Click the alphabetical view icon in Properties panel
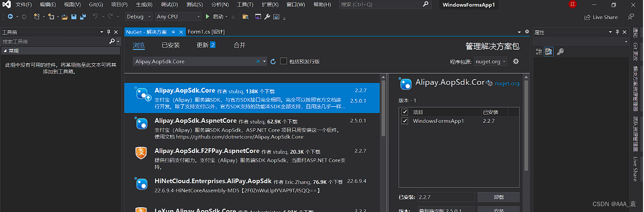644x212 pixels. pos(549,51)
